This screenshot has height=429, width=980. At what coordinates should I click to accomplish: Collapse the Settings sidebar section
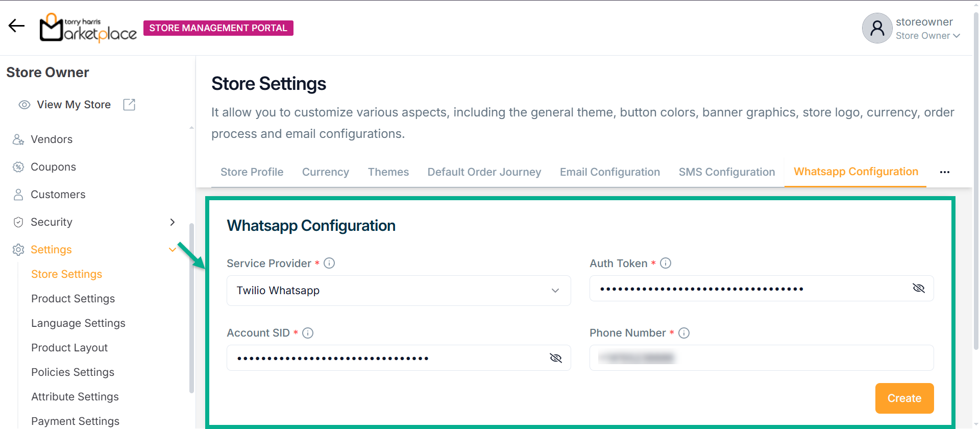pos(172,250)
